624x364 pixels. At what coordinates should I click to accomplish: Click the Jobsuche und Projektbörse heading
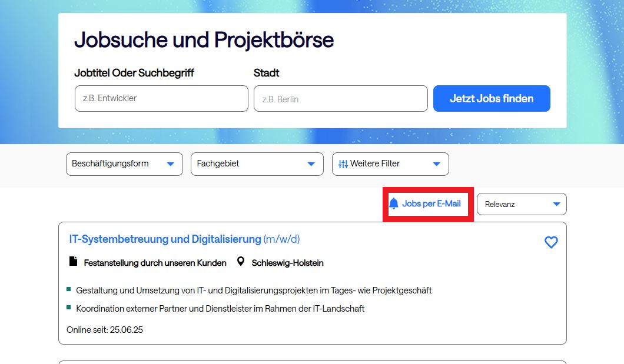click(204, 40)
